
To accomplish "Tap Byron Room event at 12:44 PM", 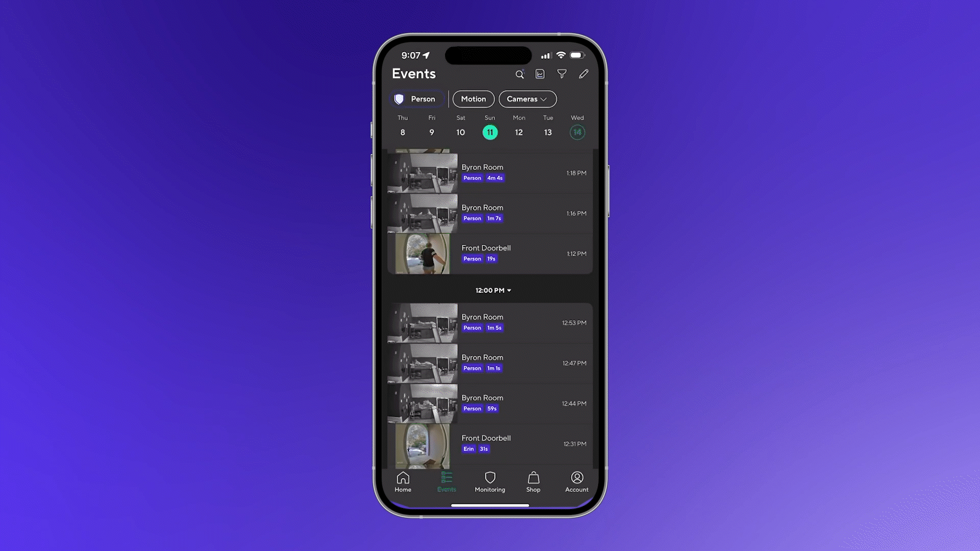I will point(489,403).
